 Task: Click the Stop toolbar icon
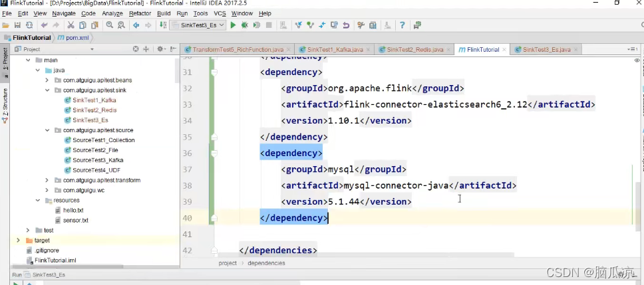point(269,25)
